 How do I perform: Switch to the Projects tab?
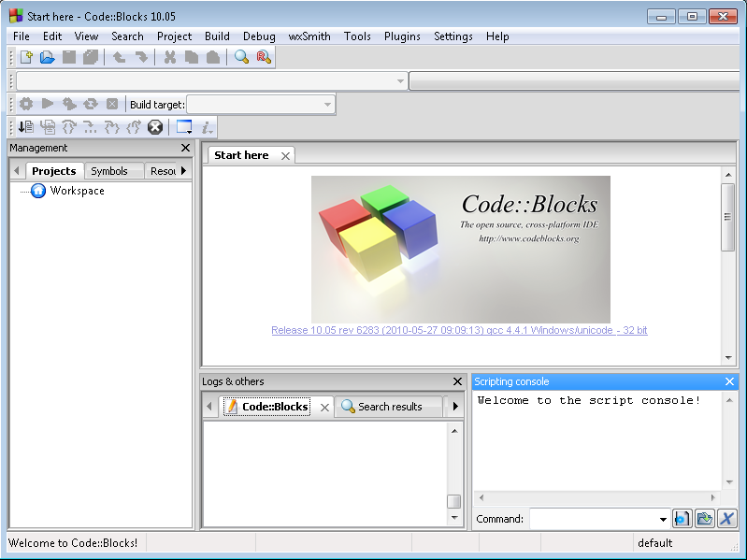54,171
